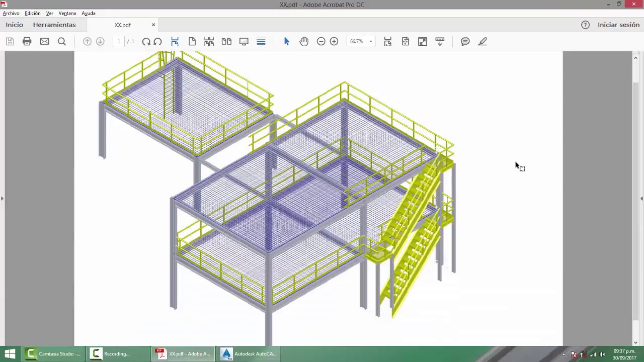The width and height of the screenshot is (644, 362).
Task: Click the page number input field
Action: tap(119, 42)
